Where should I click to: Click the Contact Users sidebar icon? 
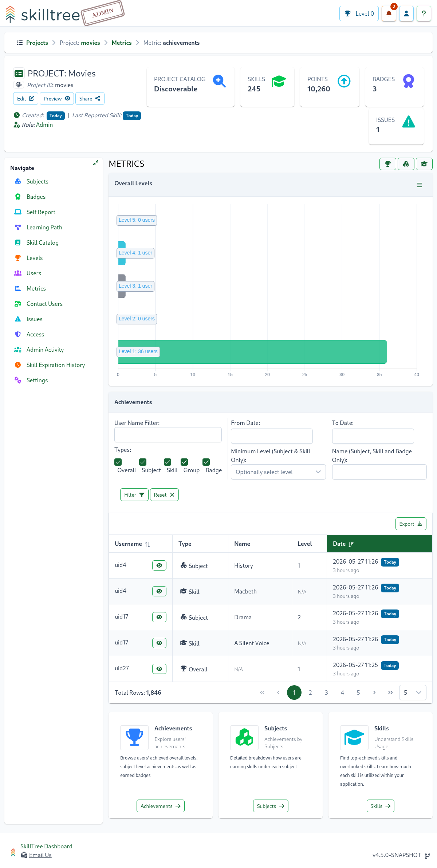(x=18, y=304)
